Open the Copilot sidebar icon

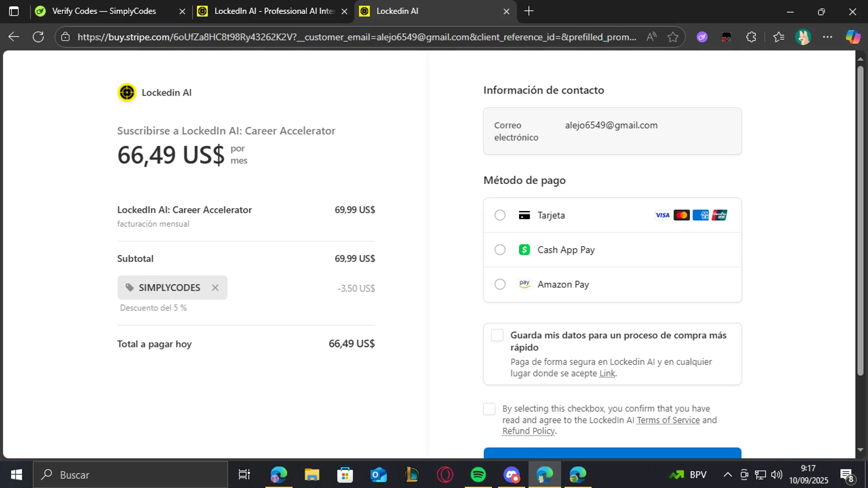tap(853, 37)
